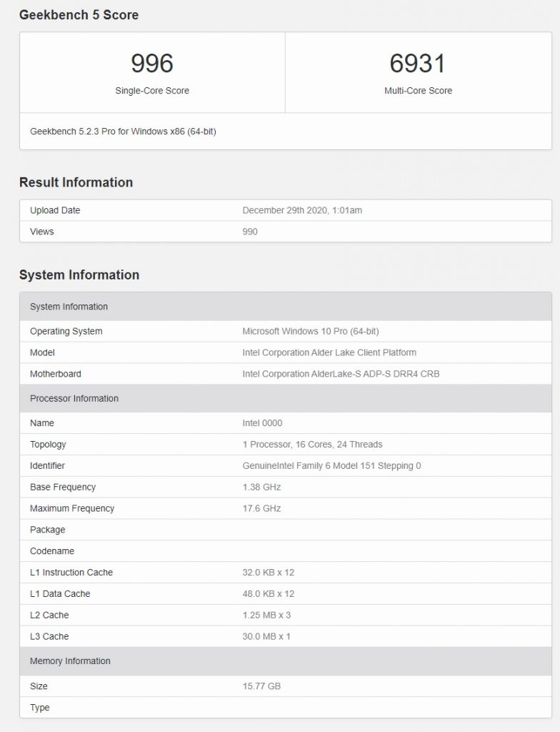Viewport: 560px width, 732px height.
Task: Click 'Intel Corporation AlderLake-S ADP-S DRR4 CRB'
Action: coord(341,374)
